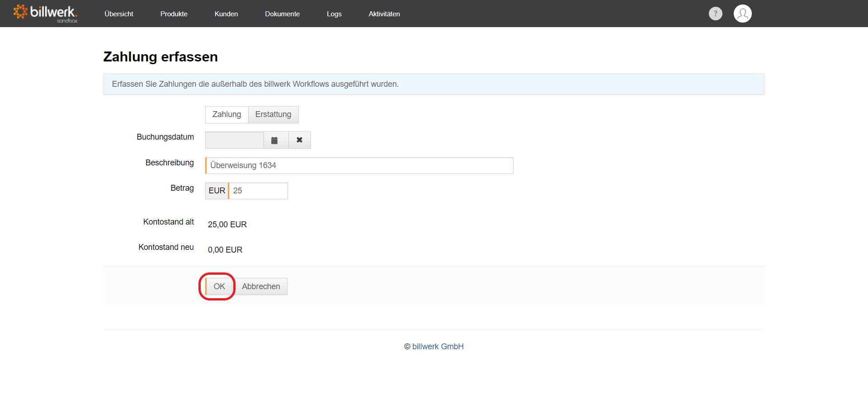This screenshot has height=394, width=868.
Task: Click the Zahlung erfassen heading
Action: point(160,57)
